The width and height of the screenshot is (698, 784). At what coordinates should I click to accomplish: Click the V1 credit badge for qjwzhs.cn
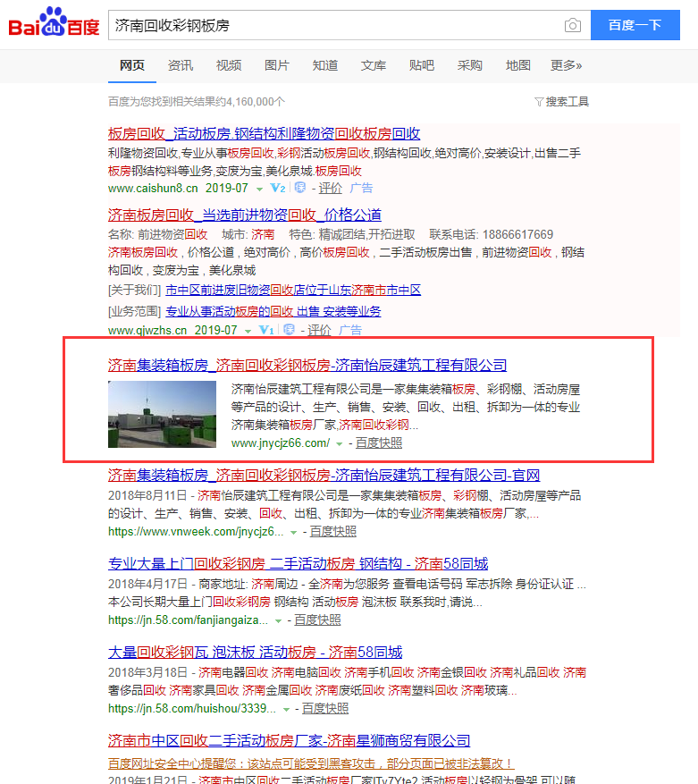coord(266,331)
